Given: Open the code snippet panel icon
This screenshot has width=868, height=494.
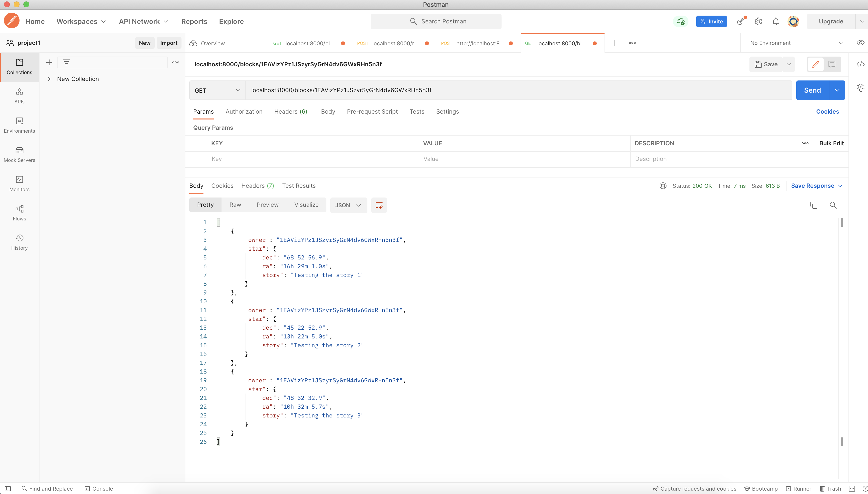Looking at the screenshot, I should coord(860,64).
